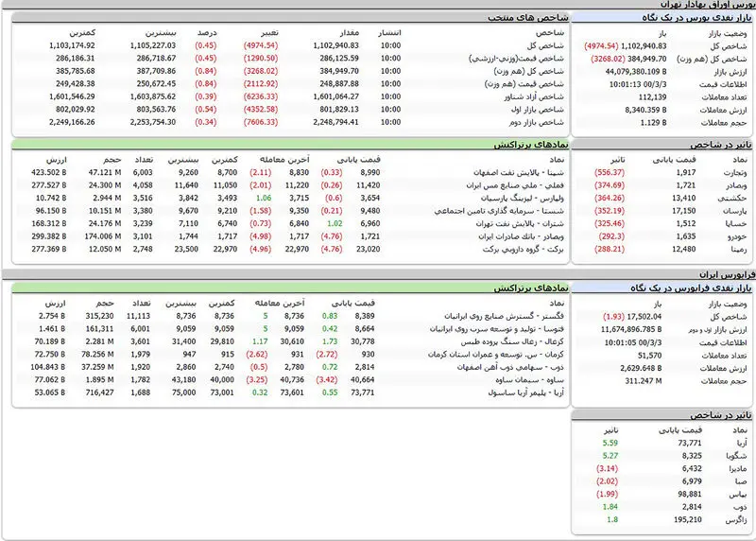Click فگستر trade count 11,113
Screen dimensions: 756x541
138,316
